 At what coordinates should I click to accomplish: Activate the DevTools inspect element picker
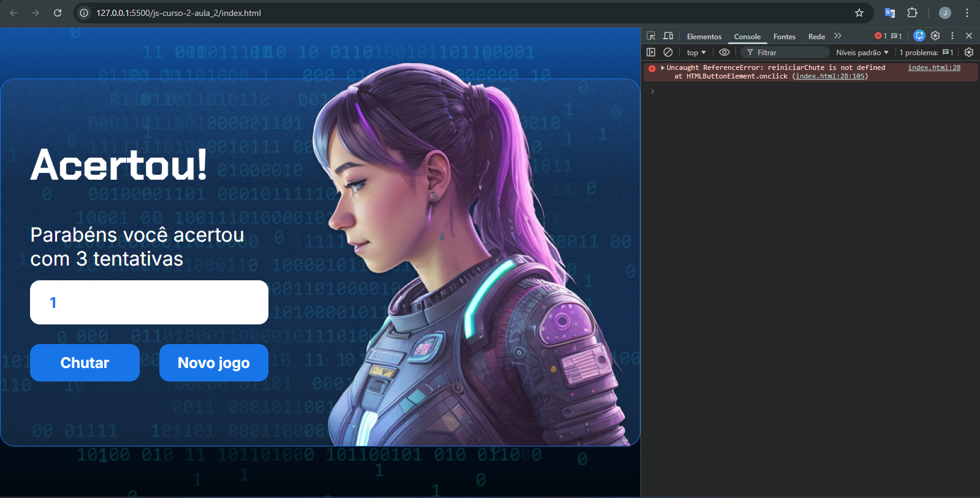point(651,36)
